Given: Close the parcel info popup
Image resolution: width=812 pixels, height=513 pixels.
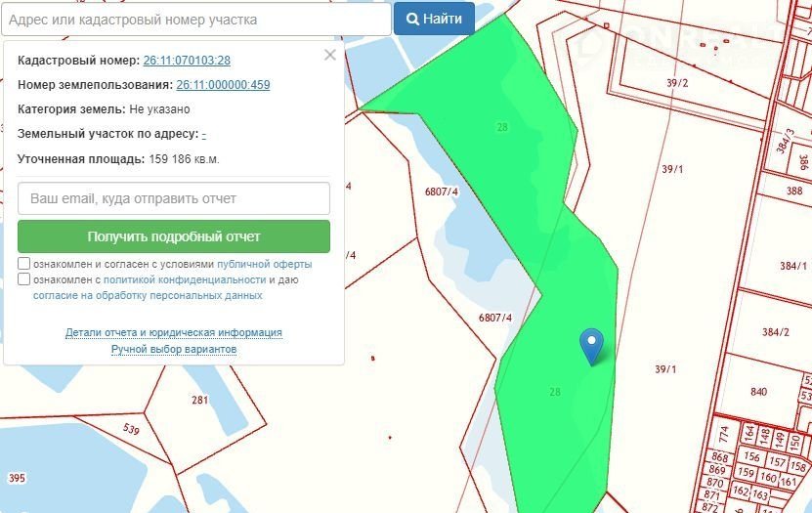Looking at the screenshot, I should tap(330, 56).
